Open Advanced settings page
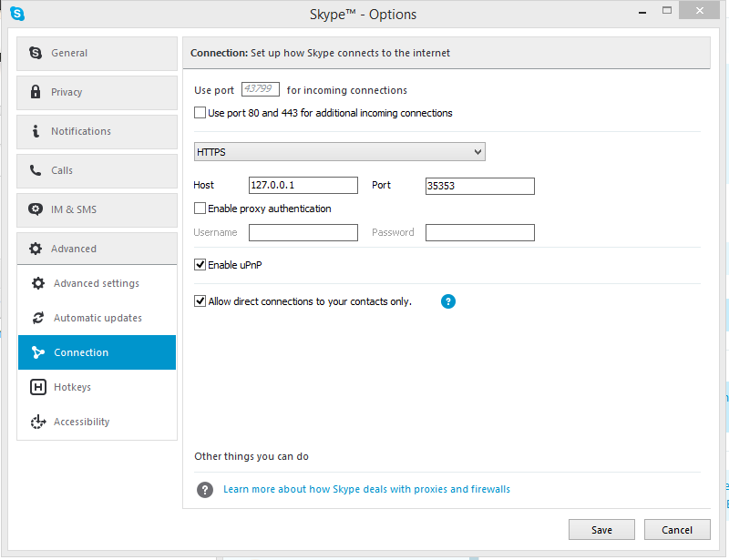The width and height of the screenshot is (729, 560). (98, 283)
